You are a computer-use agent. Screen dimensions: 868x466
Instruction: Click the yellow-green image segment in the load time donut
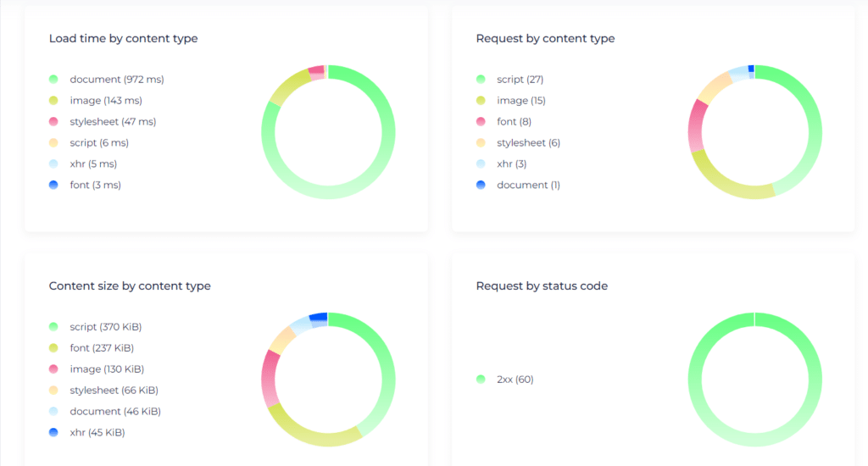(287, 86)
